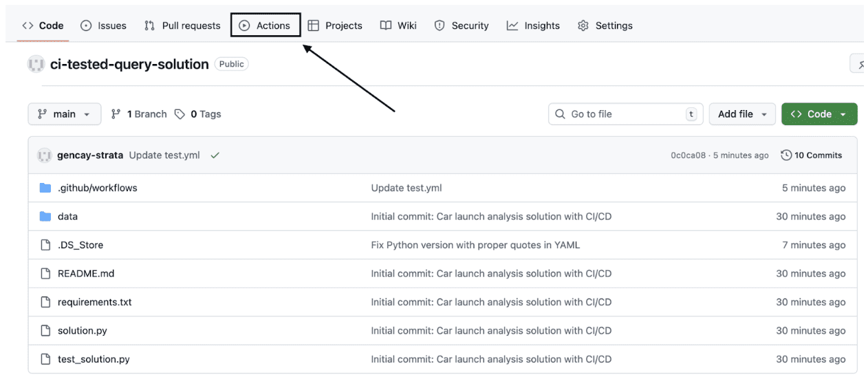Click repository owner avatar beside title
Viewport: 868px width, 392px height.
pyautogui.click(x=36, y=64)
